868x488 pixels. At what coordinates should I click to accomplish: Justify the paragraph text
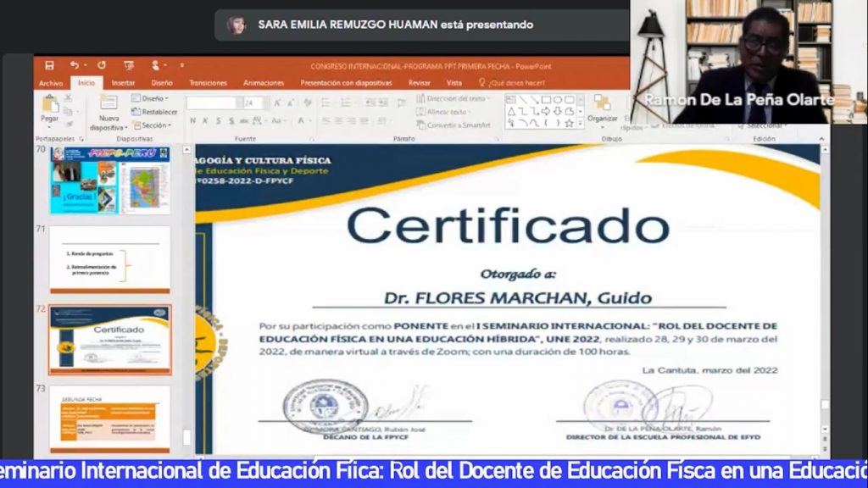(x=364, y=120)
